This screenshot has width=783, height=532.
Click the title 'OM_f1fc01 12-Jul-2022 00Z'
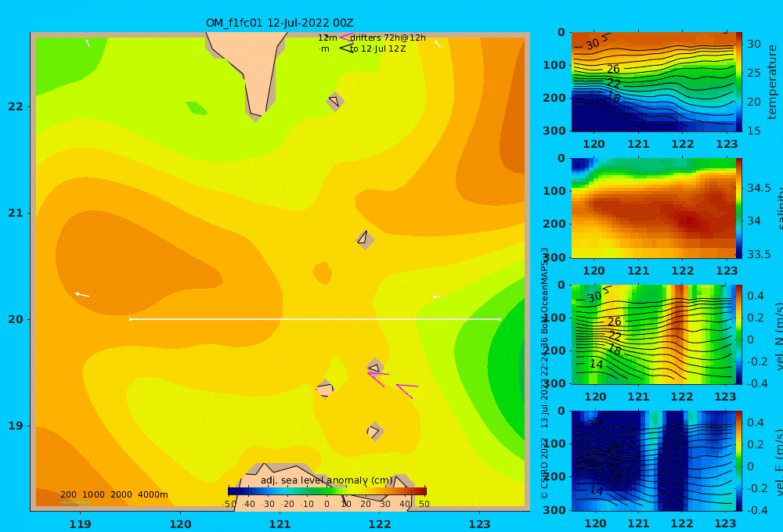pyautogui.click(x=280, y=23)
